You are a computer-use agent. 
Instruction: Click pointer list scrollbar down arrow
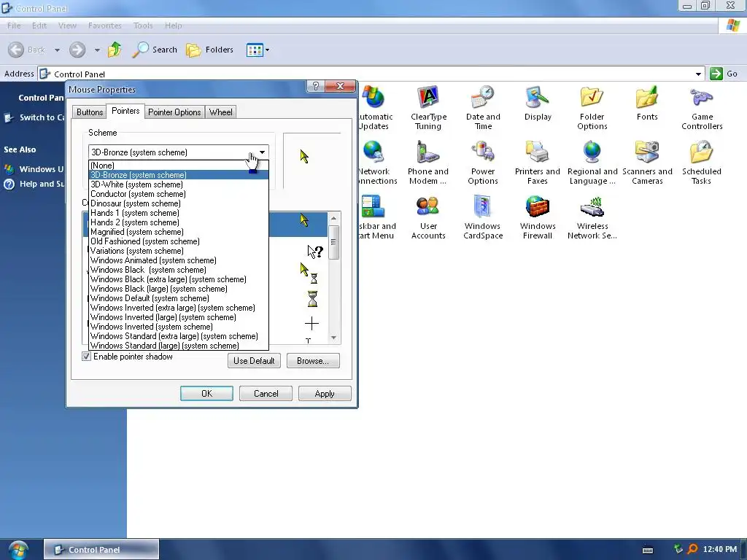pos(333,338)
